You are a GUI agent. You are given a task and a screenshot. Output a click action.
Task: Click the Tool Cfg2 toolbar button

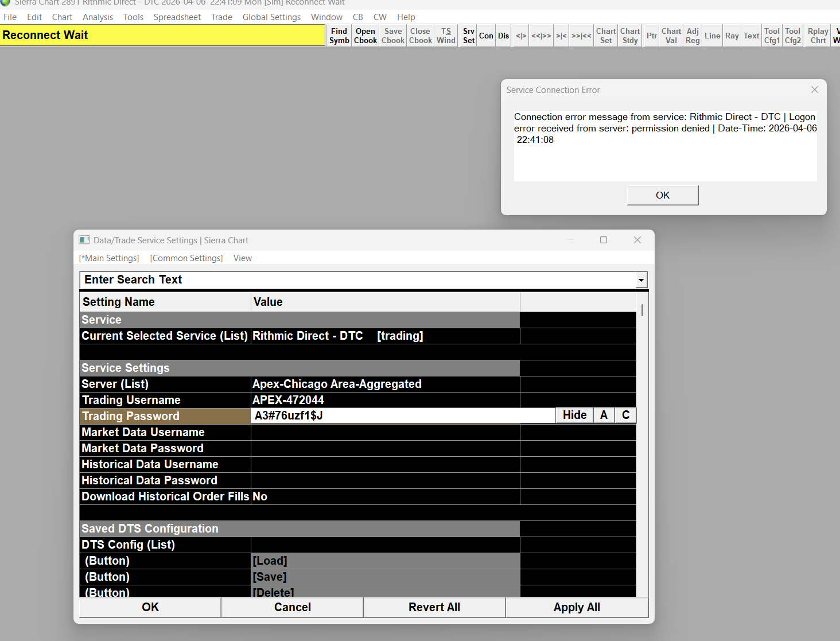[x=793, y=36]
